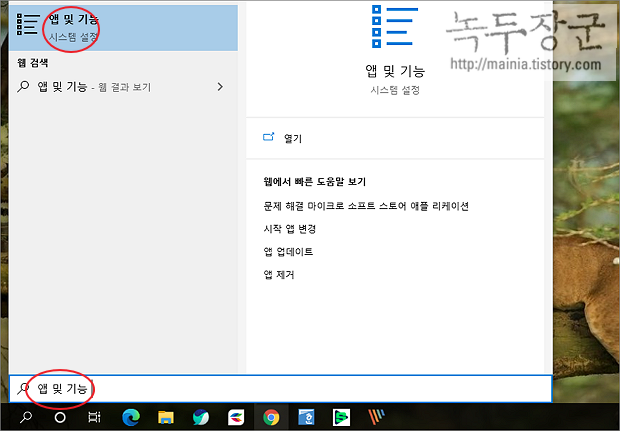Click the list icon beside 앱 및 기능 result

tap(28, 24)
